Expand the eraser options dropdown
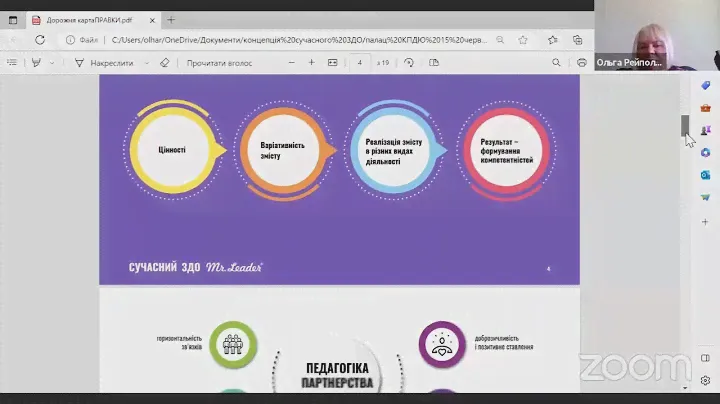The height and width of the screenshot is (404, 720). pyautogui.click(x=147, y=62)
